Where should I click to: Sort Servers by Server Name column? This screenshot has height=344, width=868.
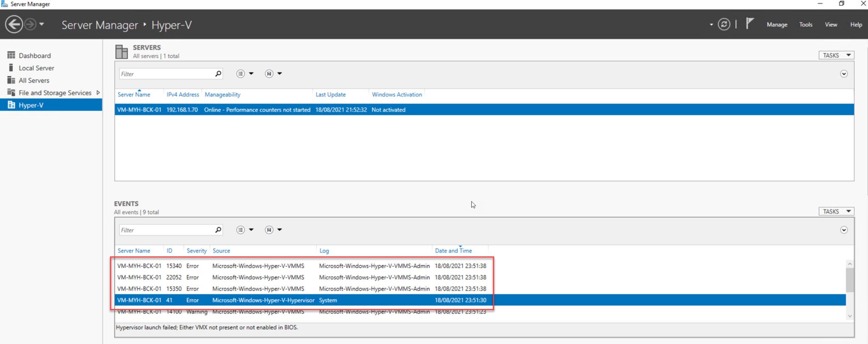[x=134, y=95]
